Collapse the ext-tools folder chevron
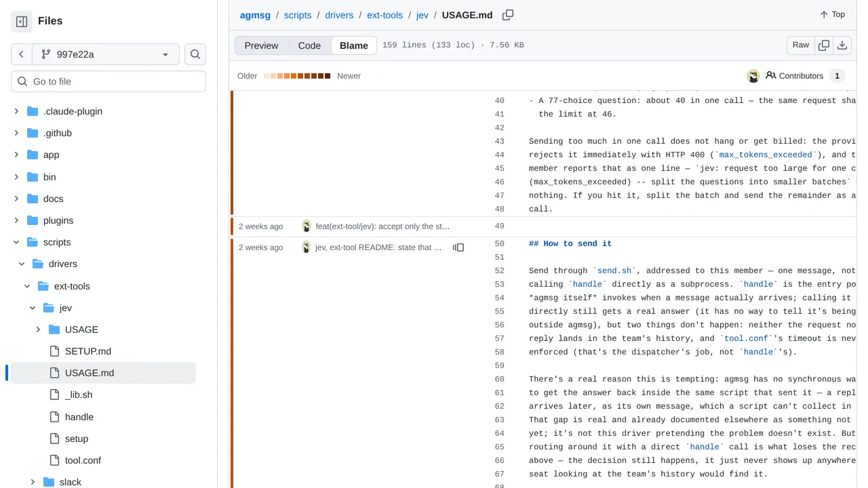Image resolution: width=868 pixels, height=488 pixels. 27,286
